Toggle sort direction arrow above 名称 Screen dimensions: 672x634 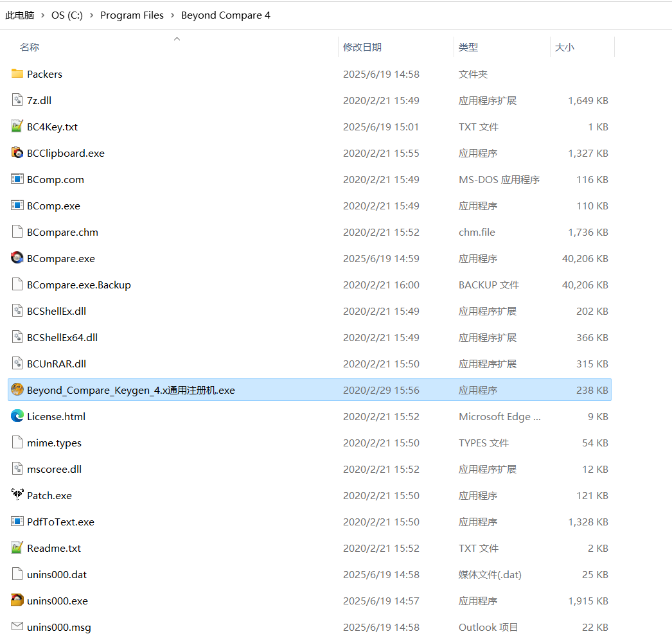pos(177,39)
